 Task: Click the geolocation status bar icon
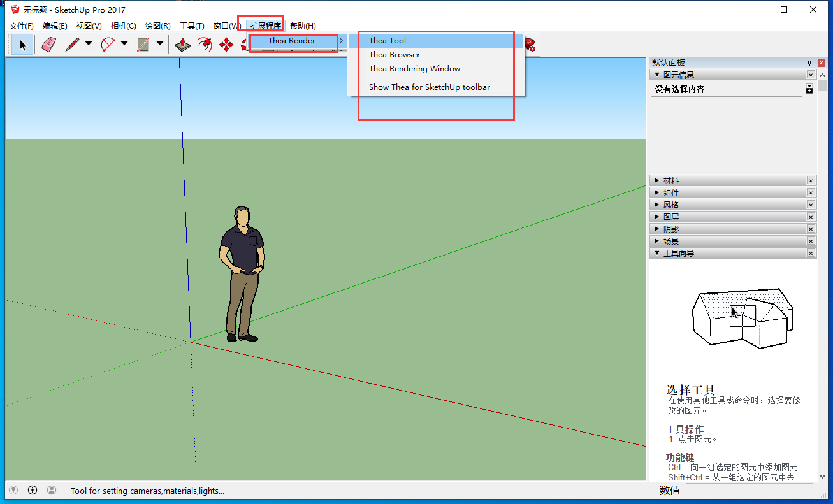[x=13, y=490]
